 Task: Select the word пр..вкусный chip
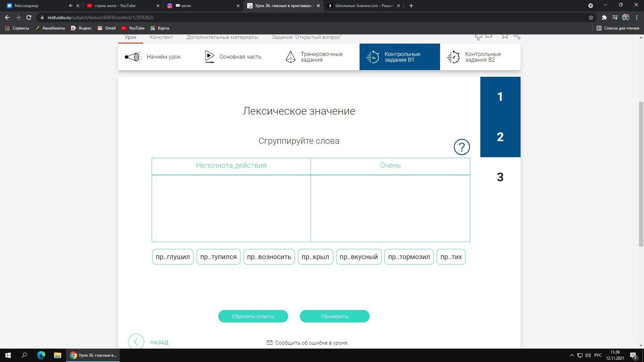click(x=359, y=257)
